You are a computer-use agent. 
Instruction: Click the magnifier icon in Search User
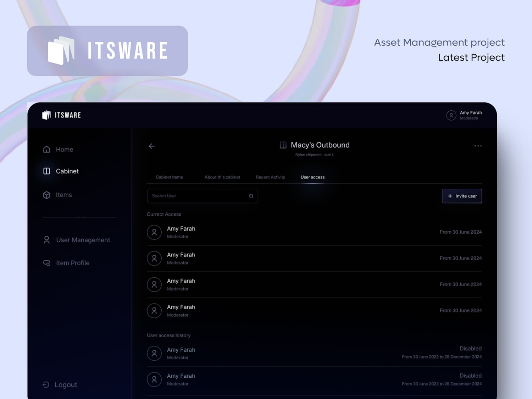[251, 196]
